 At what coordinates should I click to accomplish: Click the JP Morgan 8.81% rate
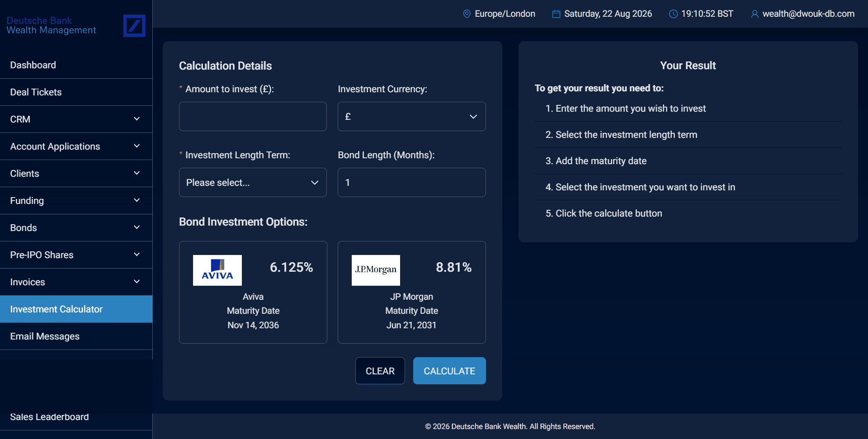point(453,267)
